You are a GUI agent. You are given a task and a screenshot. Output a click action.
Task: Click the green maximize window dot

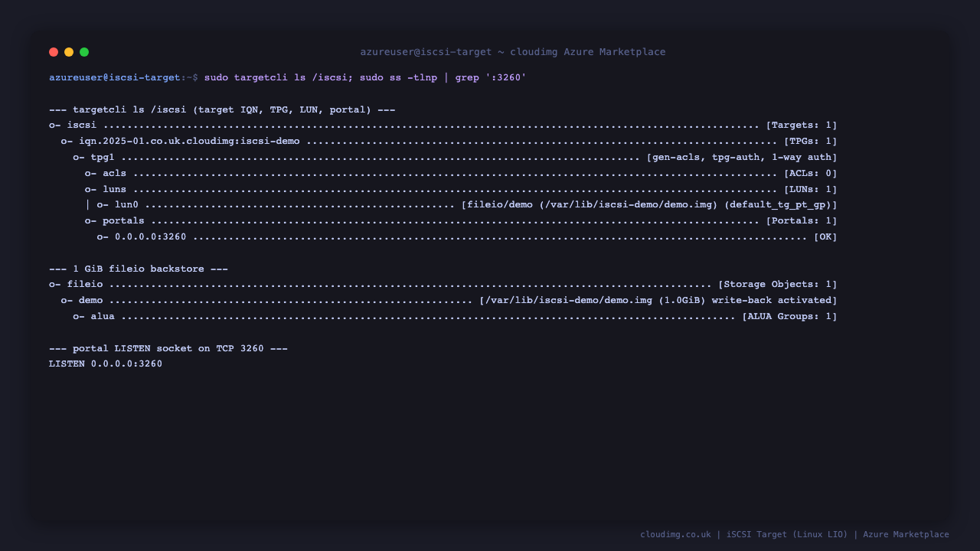click(84, 52)
